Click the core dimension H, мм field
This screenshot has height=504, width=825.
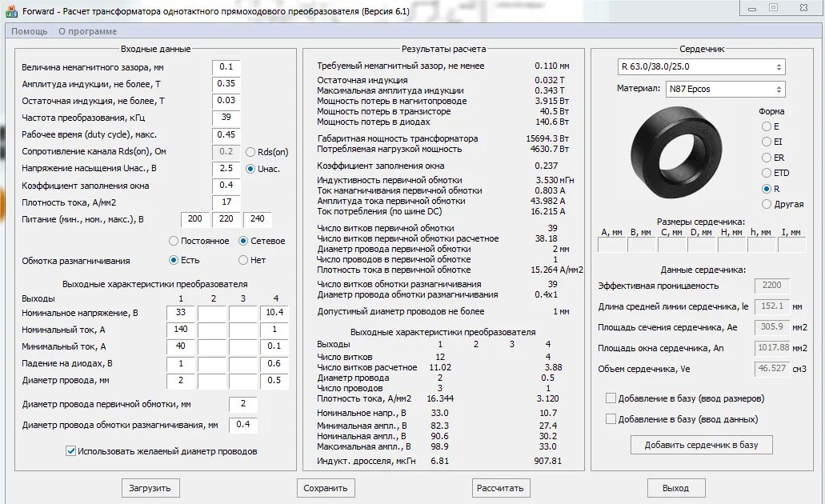click(731, 245)
